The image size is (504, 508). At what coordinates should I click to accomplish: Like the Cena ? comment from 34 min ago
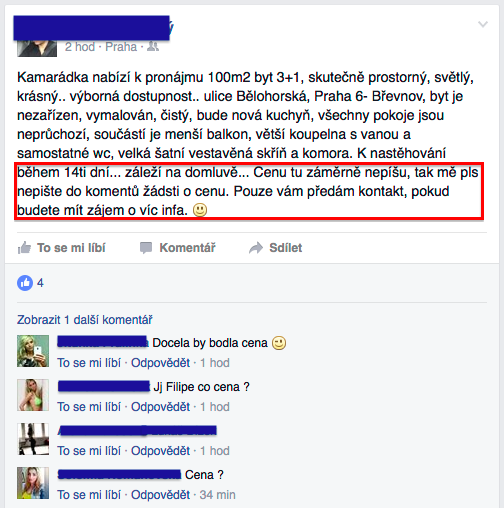pyautogui.click(x=89, y=495)
